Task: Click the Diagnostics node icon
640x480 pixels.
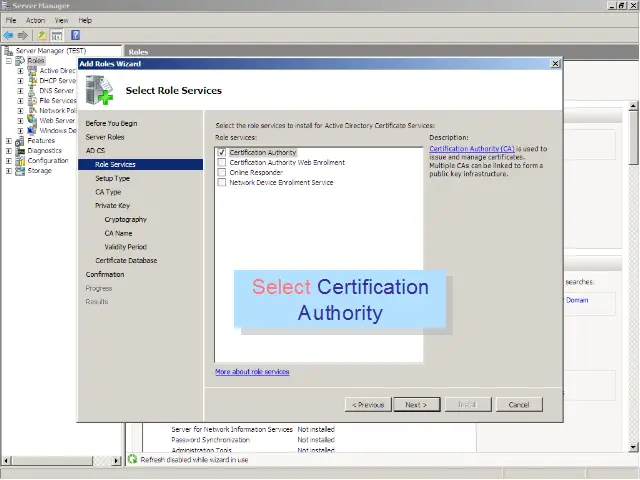Action: click(20, 151)
